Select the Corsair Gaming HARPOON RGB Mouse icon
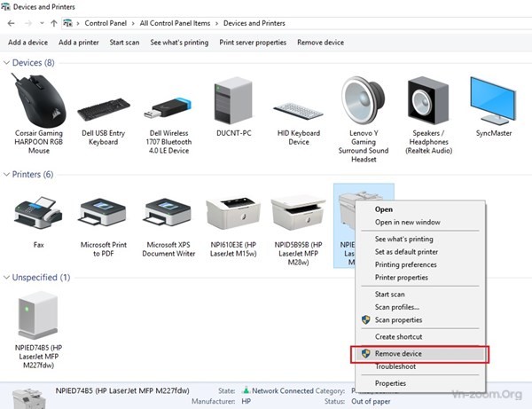 point(39,100)
